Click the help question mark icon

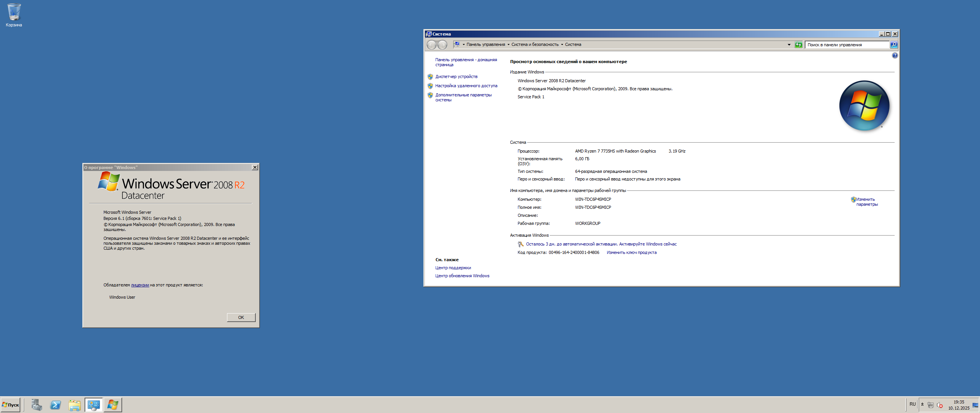click(x=895, y=55)
